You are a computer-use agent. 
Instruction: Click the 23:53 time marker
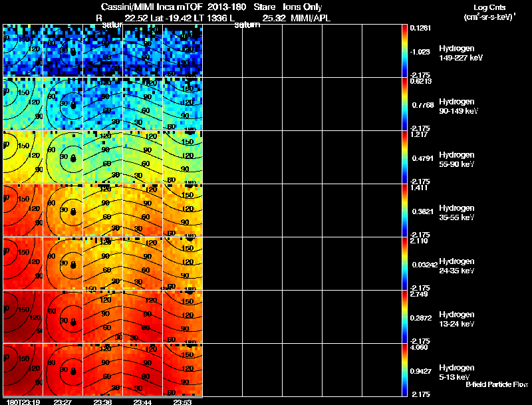tap(182, 402)
